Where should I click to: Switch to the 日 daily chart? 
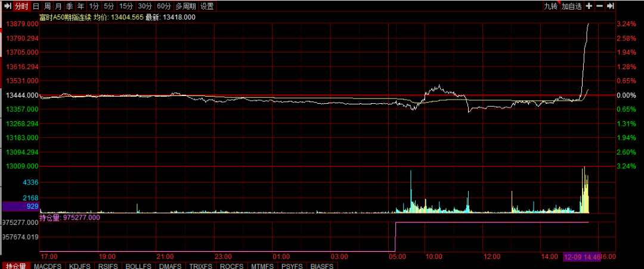tap(36, 6)
